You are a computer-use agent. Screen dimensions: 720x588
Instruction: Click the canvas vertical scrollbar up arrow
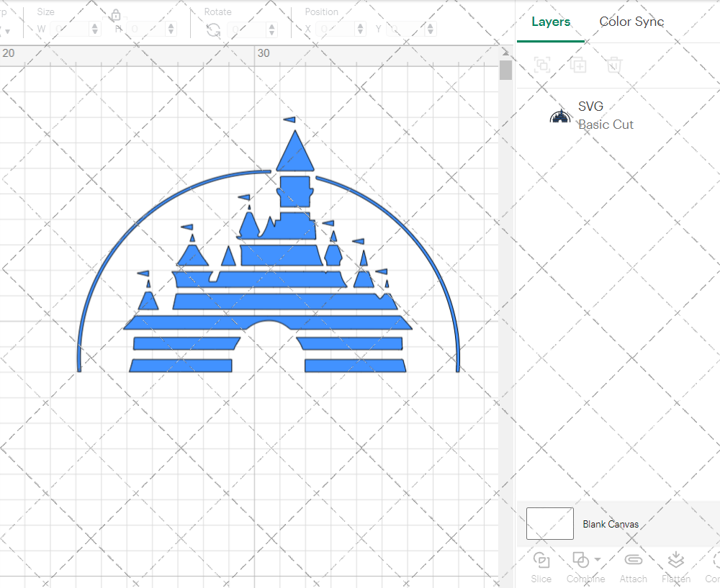(x=505, y=53)
